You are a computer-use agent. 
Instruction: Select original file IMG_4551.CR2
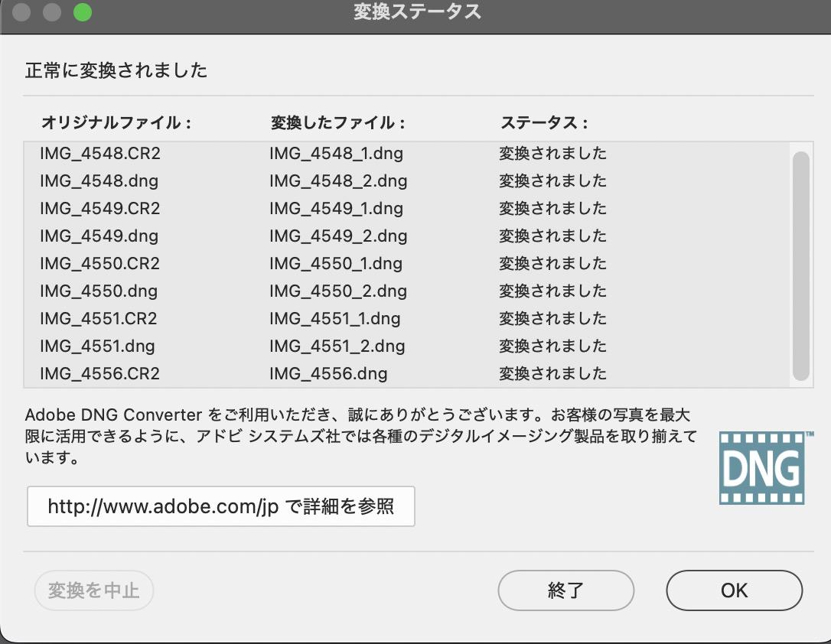pos(99,319)
